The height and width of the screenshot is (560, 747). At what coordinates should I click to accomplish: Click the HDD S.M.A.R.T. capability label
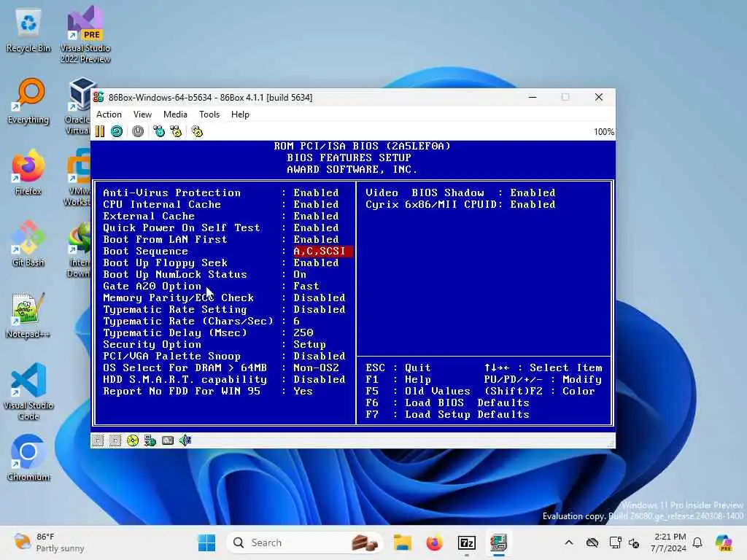[185, 379]
